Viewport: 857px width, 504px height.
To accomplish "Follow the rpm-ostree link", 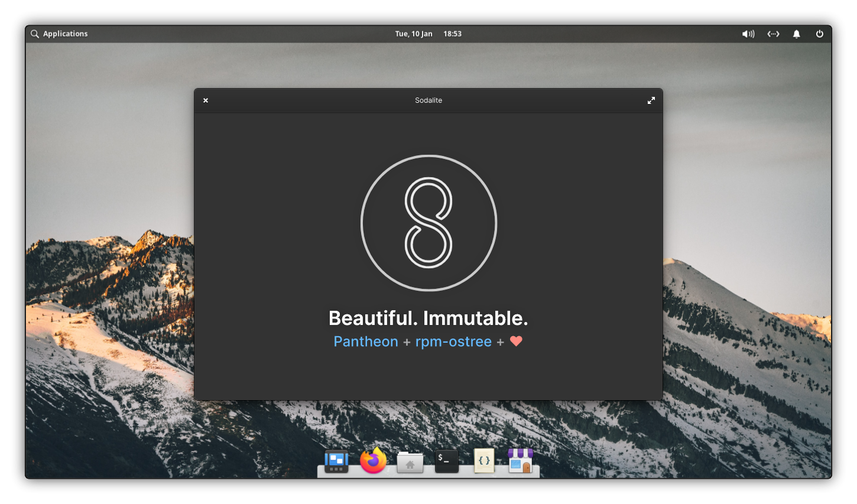I will (453, 342).
